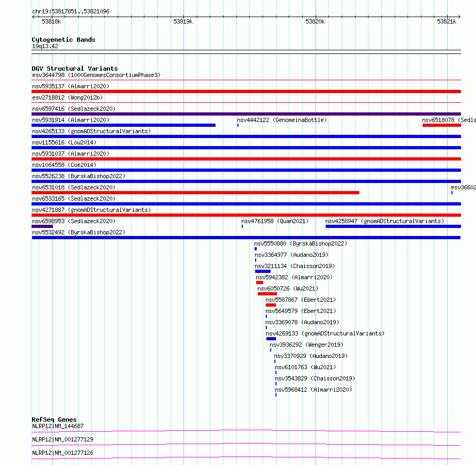
Task: Click the nsv5931037 (Almarri2020) label
Action: coord(71,154)
